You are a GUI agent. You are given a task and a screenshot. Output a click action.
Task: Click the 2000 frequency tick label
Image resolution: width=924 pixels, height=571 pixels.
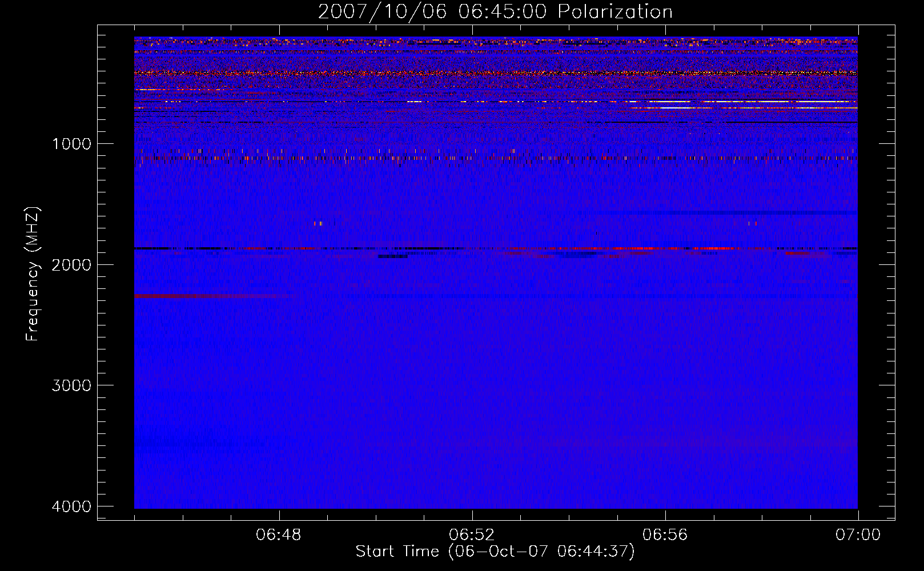click(x=71, y=264)
